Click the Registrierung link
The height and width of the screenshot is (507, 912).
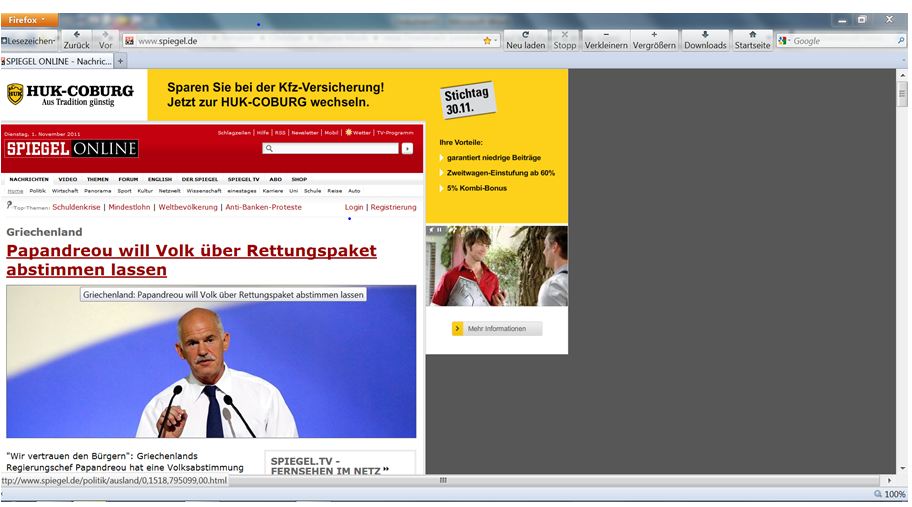tap(393, 207)
